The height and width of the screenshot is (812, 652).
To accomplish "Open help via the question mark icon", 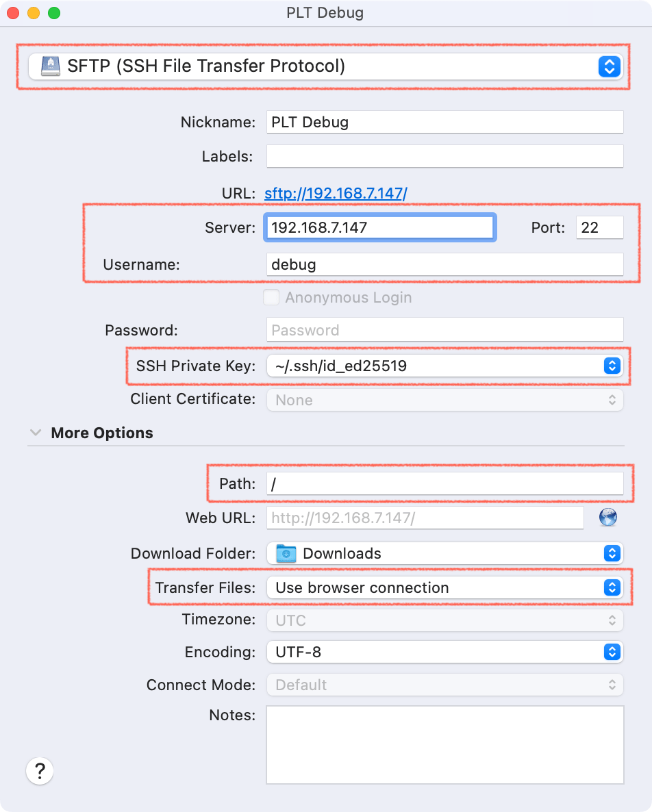I will tap(39, 770).
